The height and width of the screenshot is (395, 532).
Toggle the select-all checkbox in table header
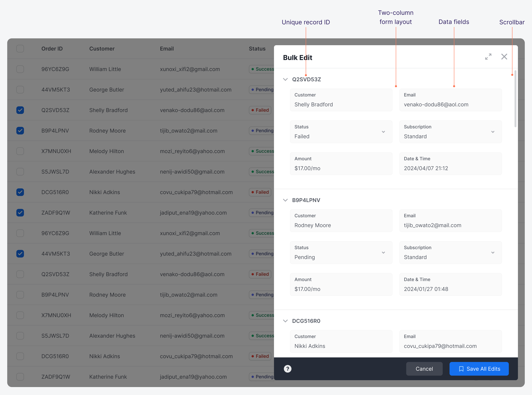[x=20, y=49]
